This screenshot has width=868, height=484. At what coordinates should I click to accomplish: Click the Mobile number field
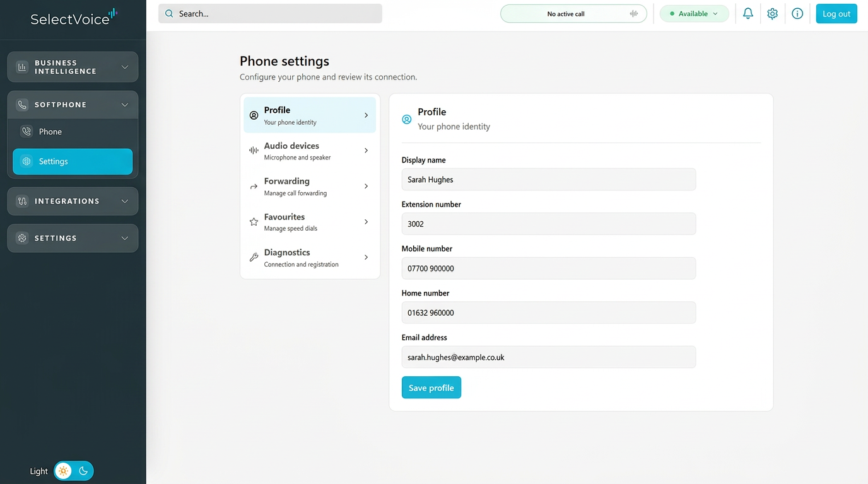(549, 268)
